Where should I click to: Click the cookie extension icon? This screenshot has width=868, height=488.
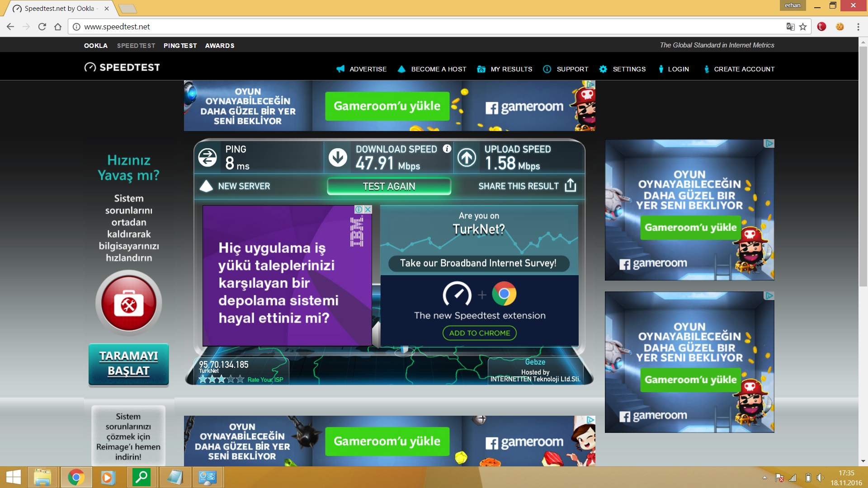840,27
